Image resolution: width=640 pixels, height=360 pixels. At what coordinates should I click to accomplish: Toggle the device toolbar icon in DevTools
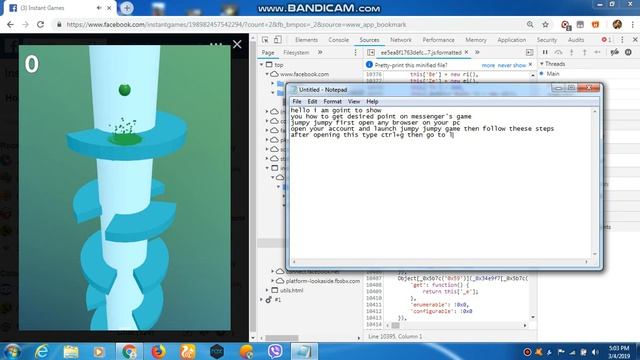278,40
